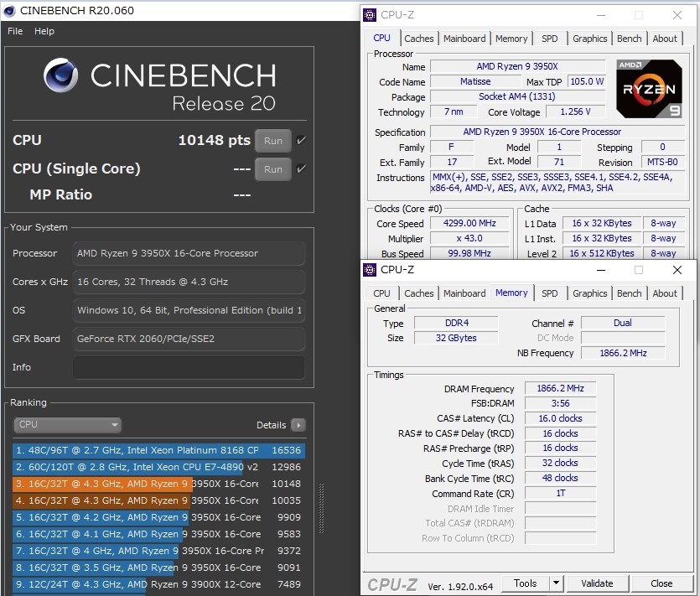
Task: Switch to Memory tab in upper CPU-Z window
Action: (511, 39)
